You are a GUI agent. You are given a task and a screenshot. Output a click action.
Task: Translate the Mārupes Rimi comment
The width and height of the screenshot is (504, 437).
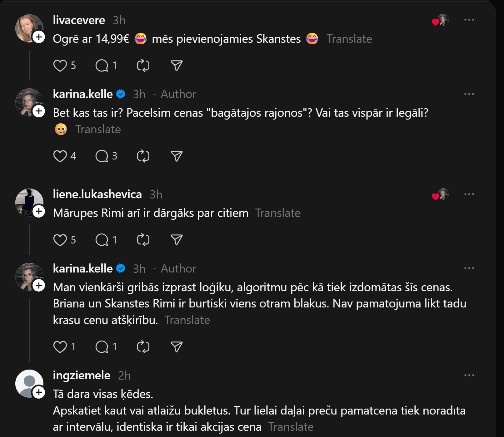pyautogui.click(x=278, y=213)
